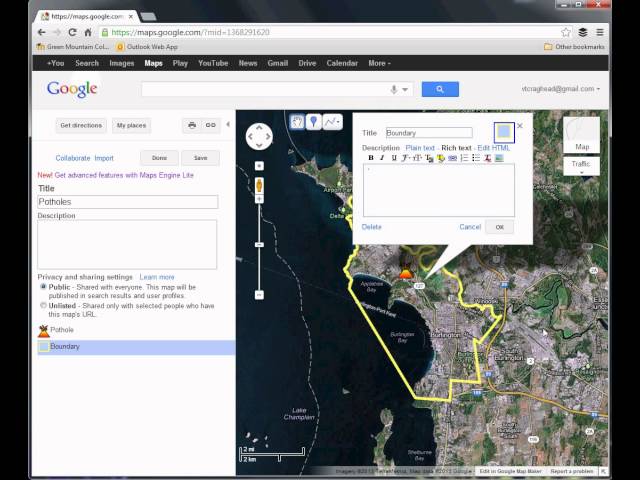This screenshot has width=640, height=480.
Task: Select the placemark marker tool
Action: click(x=313, y=122)
